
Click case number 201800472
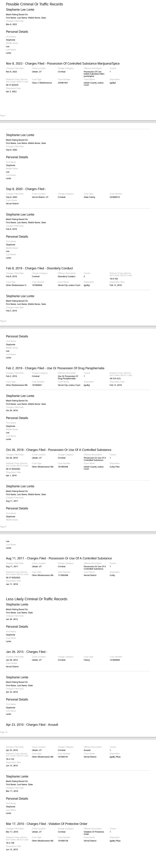pos(115,197)
